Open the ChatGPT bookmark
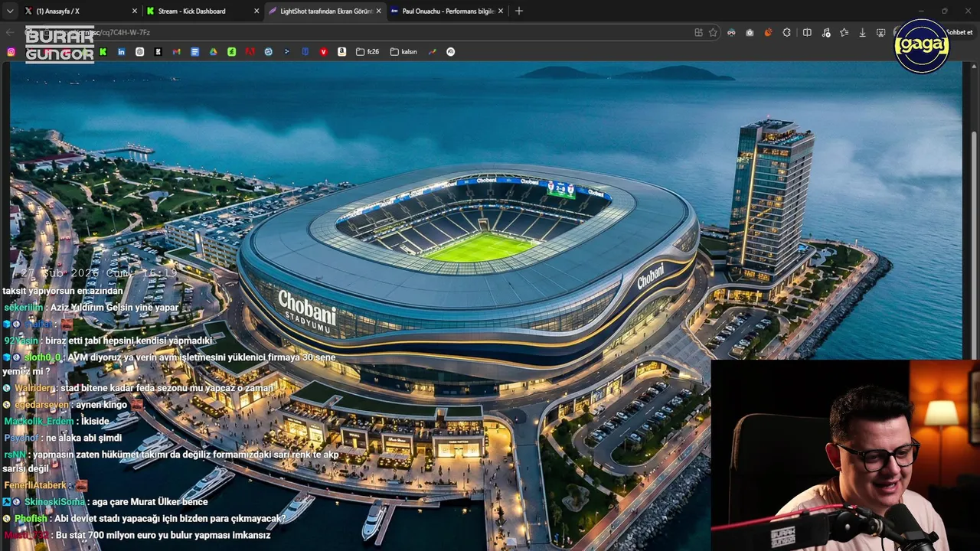The height and width of the screenshot is (551, 980). [x=139, y=51]
